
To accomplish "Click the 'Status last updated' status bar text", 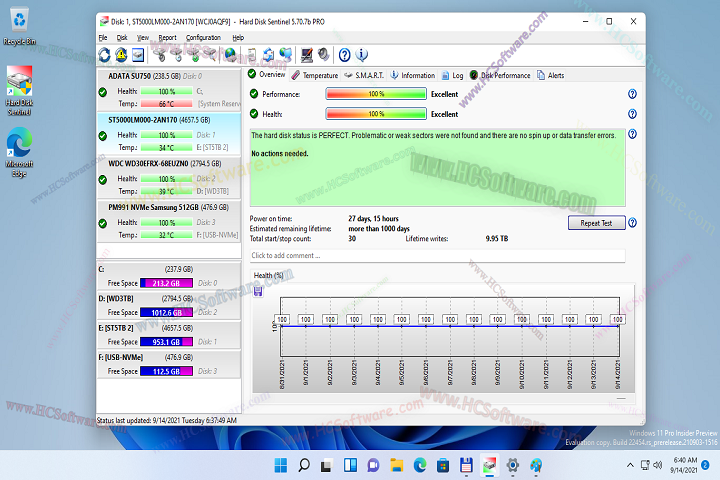I will (167, 420).
